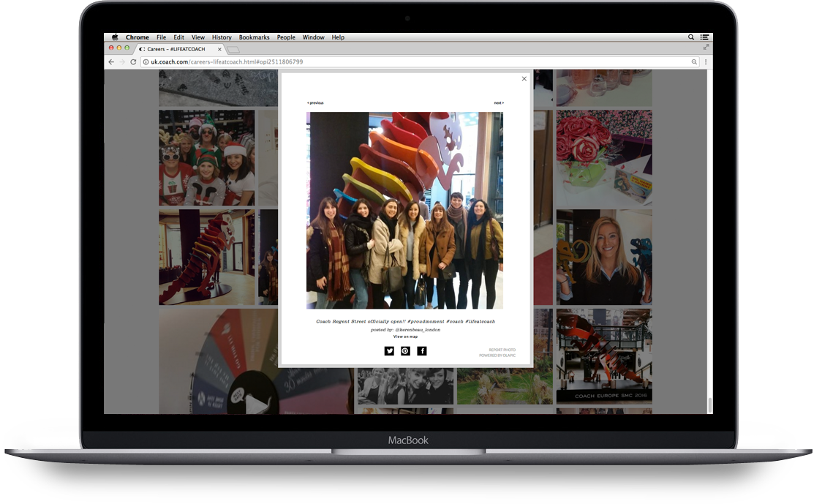View site information icon in address bar

click(146, 61)
